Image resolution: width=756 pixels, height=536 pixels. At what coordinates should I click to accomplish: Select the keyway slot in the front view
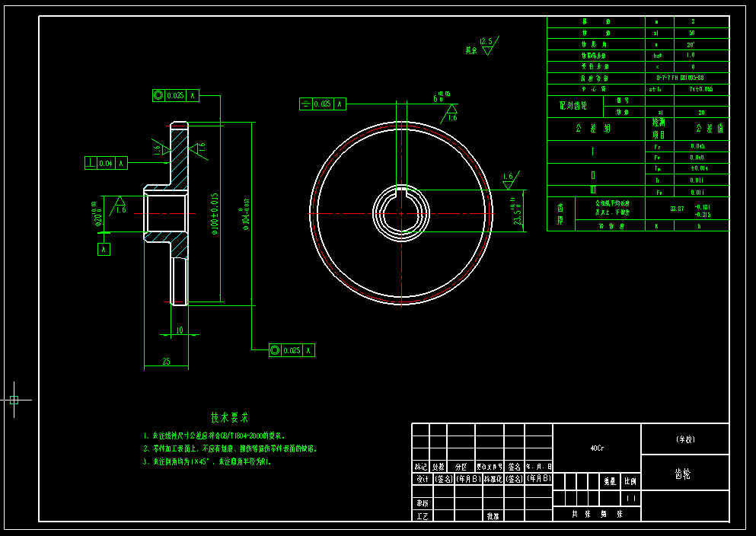click(x=402, y=191)
